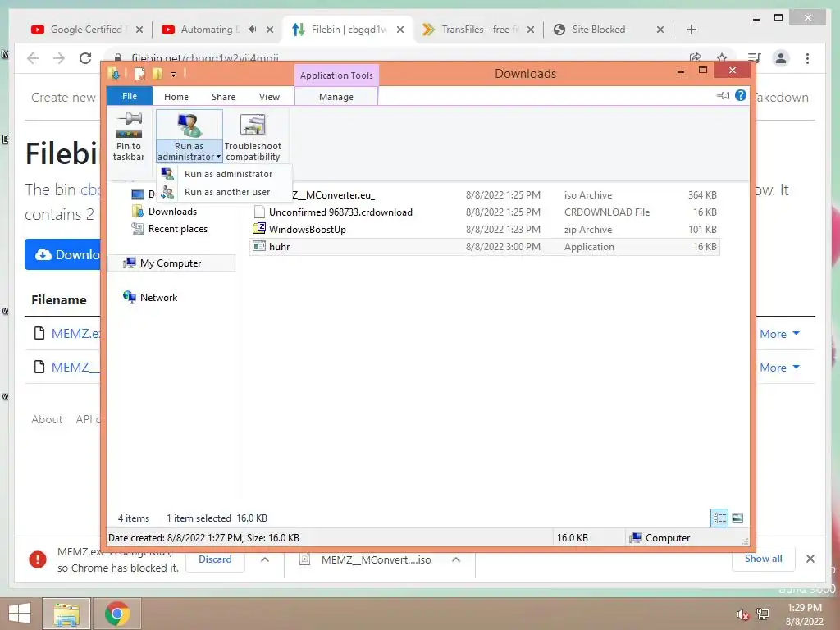This screenshot has width=840, height=630.
Task: Click the WindowsBoostUp zip file icon
Action: pyautogui.click(x=259, y=229)
